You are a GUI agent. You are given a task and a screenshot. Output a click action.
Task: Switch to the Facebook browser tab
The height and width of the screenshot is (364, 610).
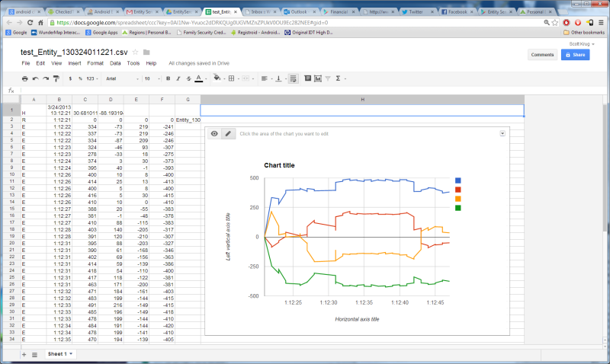[457, 11]
